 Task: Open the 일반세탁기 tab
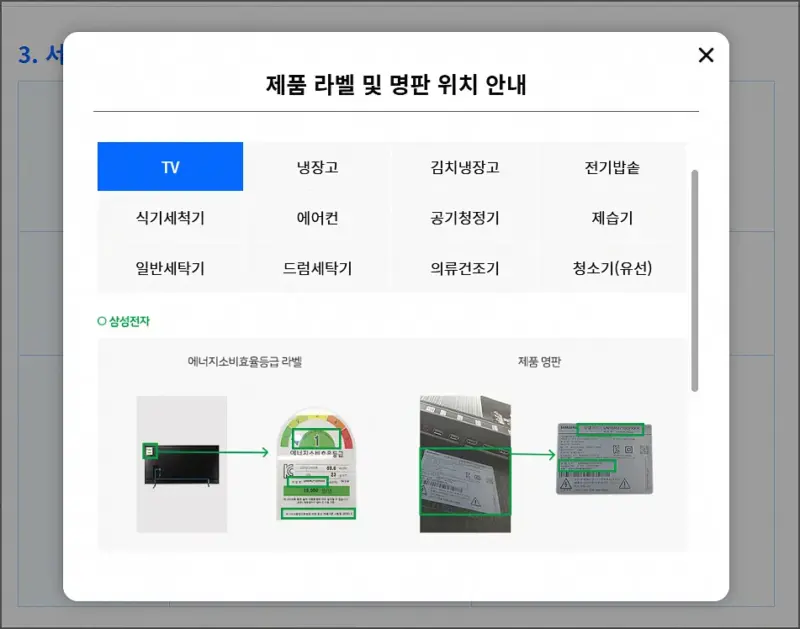[170, 268]
